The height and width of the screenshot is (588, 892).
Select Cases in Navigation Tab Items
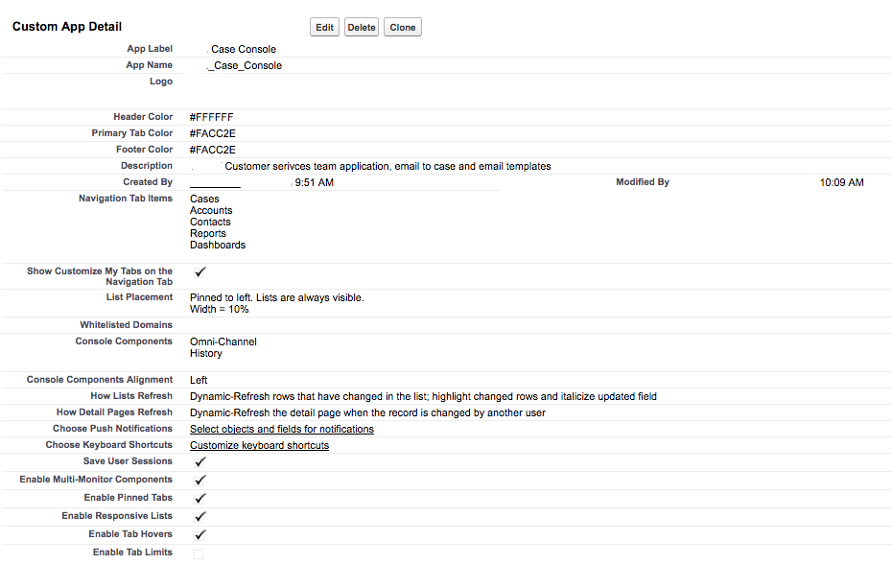point(204,199)
